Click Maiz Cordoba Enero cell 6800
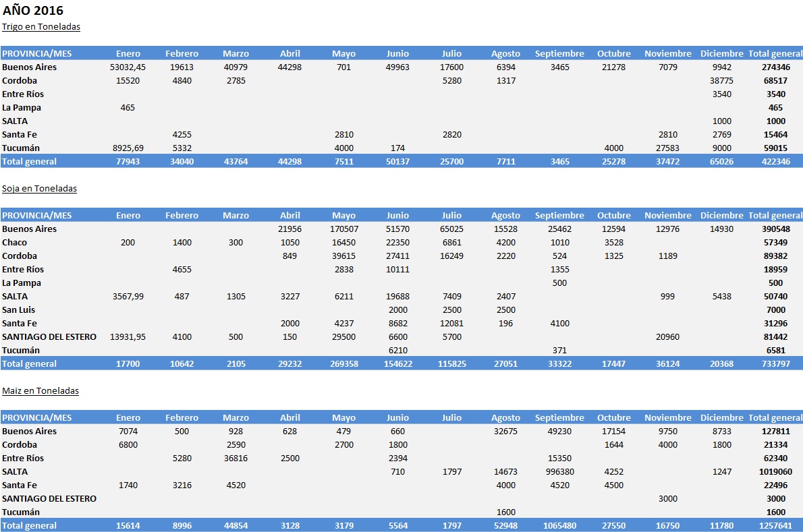 128,444
